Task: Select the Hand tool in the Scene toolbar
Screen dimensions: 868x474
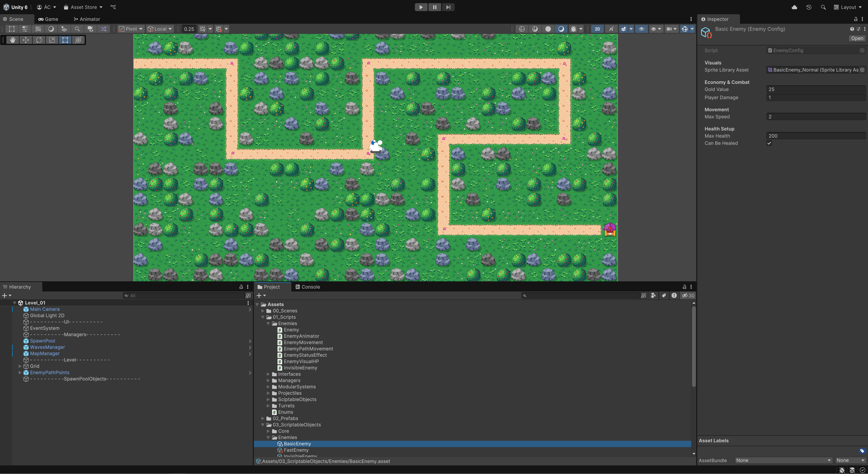Action: click(x=12, y=40)
